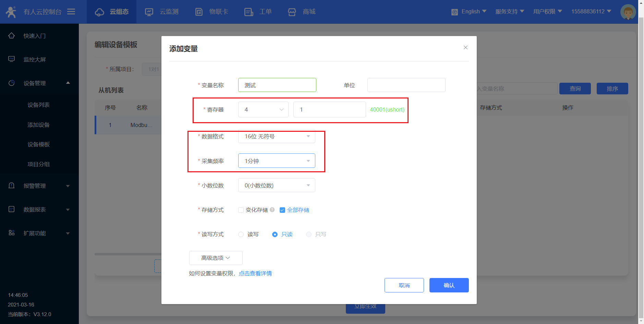Click the 快速入门 home icon
This screenshot has width=644, height=324.
tap(11, 36)
